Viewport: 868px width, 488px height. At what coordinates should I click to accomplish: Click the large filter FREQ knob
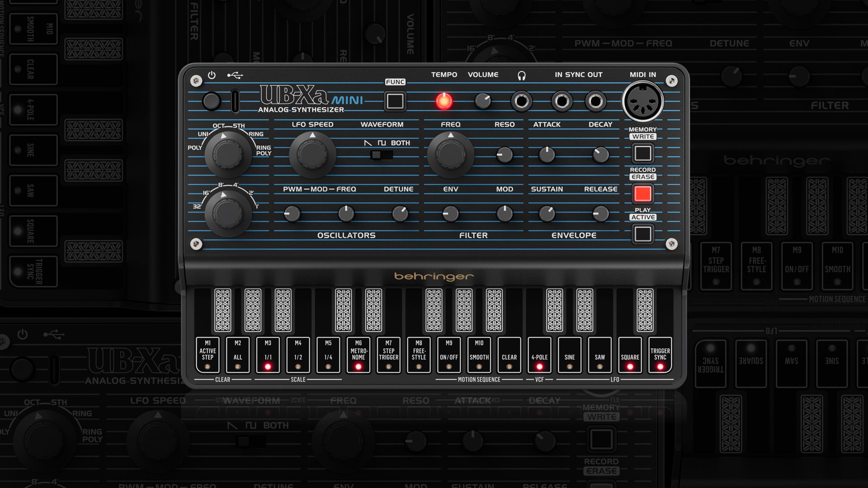pyautogui.click(x=450, y=155)
